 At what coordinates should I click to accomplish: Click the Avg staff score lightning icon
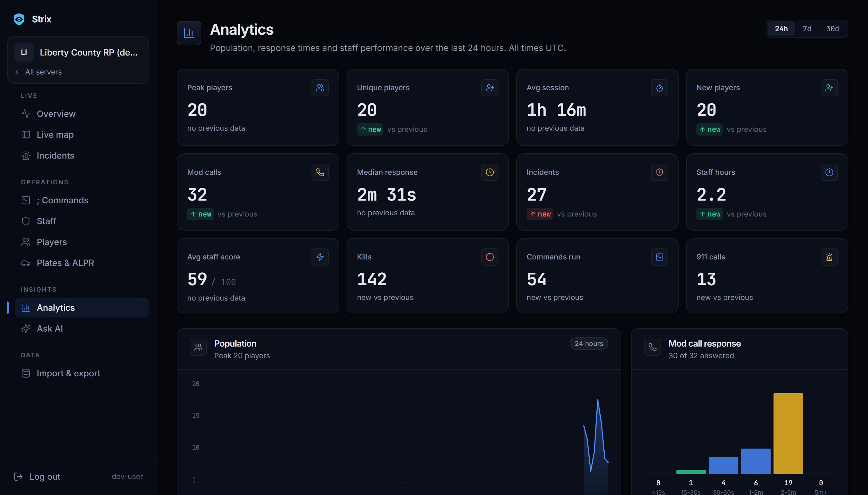[320, 257]
